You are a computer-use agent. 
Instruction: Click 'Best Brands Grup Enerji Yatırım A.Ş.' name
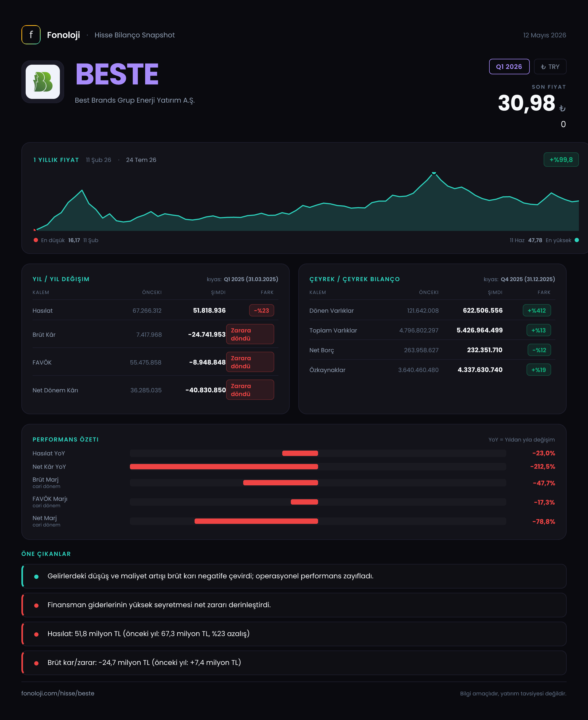135,100
